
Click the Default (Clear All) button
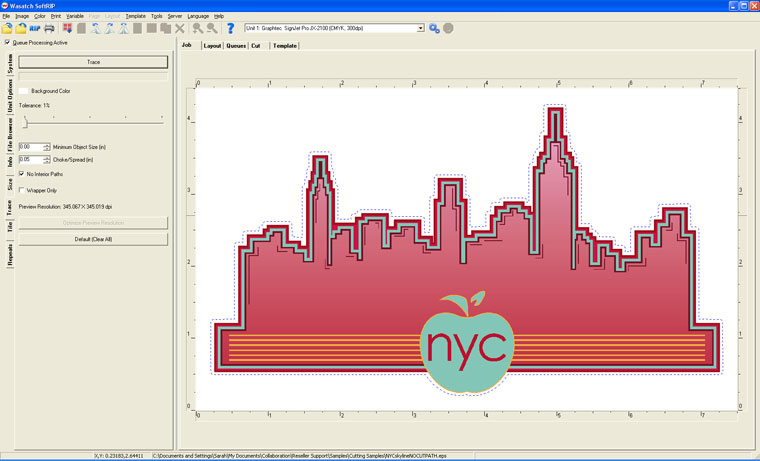(x=93, y=239)
